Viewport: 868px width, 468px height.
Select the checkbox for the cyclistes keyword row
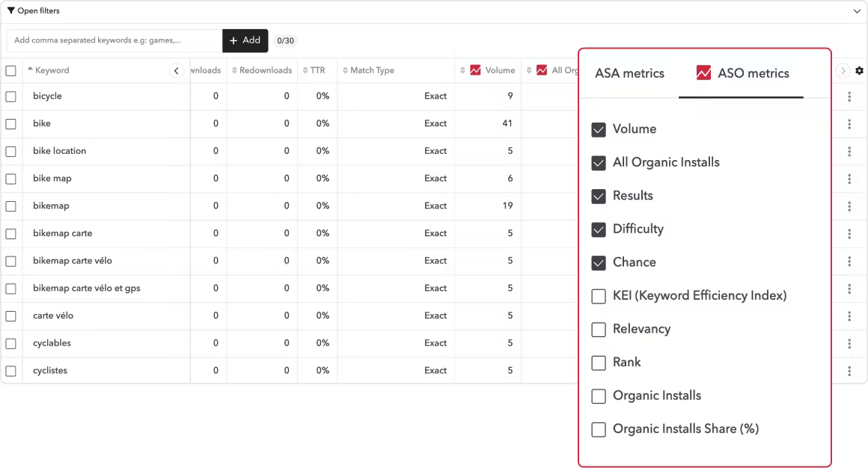coord(11,370)
